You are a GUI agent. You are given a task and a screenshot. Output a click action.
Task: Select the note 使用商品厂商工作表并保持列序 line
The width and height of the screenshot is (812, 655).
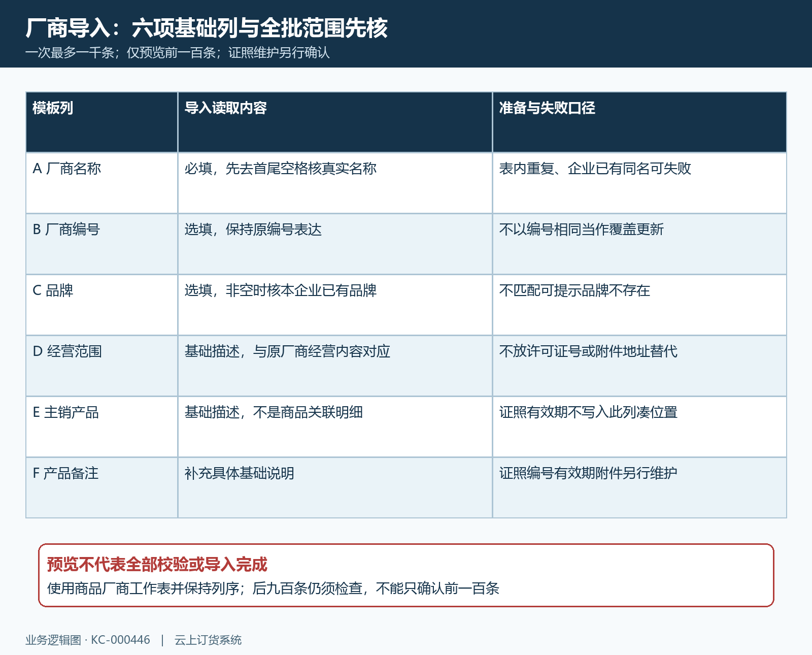coord(273,588)
